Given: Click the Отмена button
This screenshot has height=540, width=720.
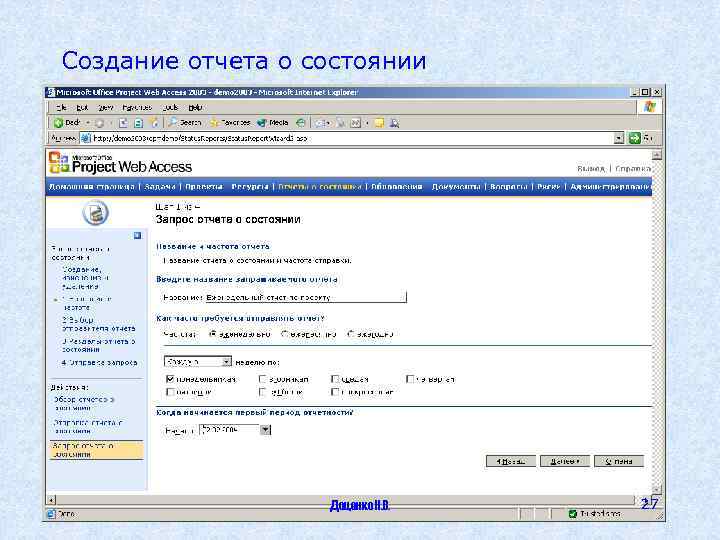Looking at the screenshot, I should pyautogui.click(x=619, y=461).
